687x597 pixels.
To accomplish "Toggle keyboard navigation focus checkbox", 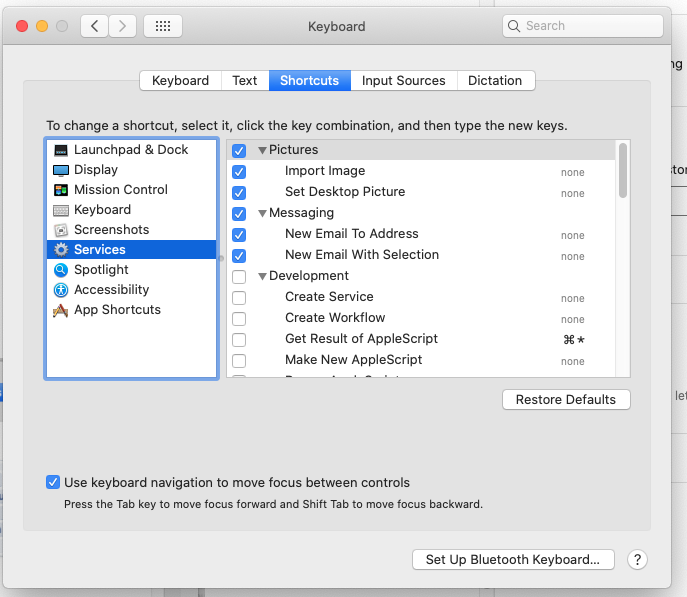I will (53, 482).
